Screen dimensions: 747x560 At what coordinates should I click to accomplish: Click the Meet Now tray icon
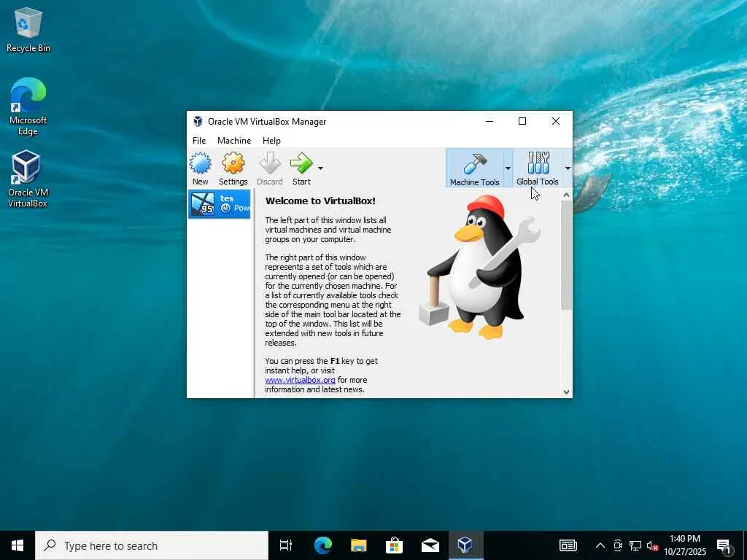tap(618, 545)
